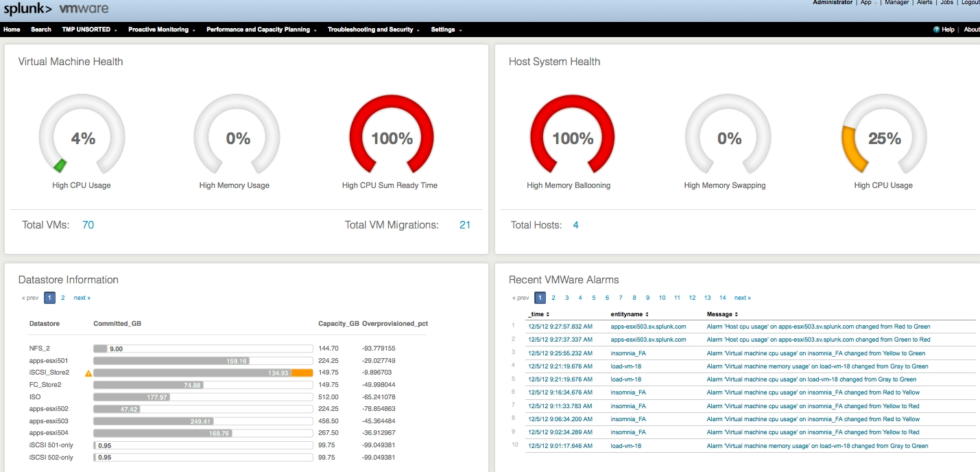Expand Performance and Capacity Planning menu
This screenshot has width=980, height=472.
click(x=262, y=29)
